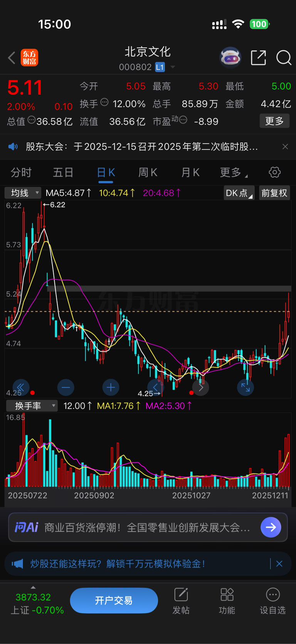Open 发帖 post icon

(x=181, y=601)
